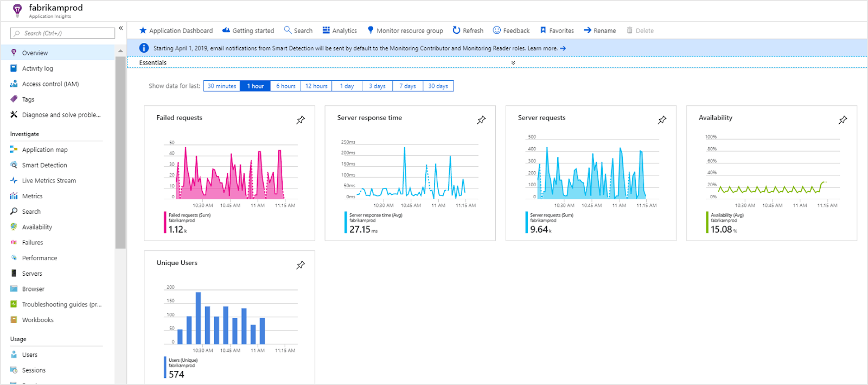Click the Favorites bookmark icon
The height and width of the screenshot is (385, 868).
pyautogui.click(x=543, y=30)
